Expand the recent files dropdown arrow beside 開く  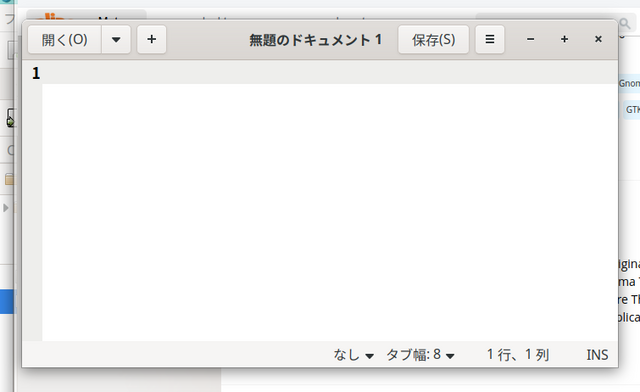coord(116,40)
